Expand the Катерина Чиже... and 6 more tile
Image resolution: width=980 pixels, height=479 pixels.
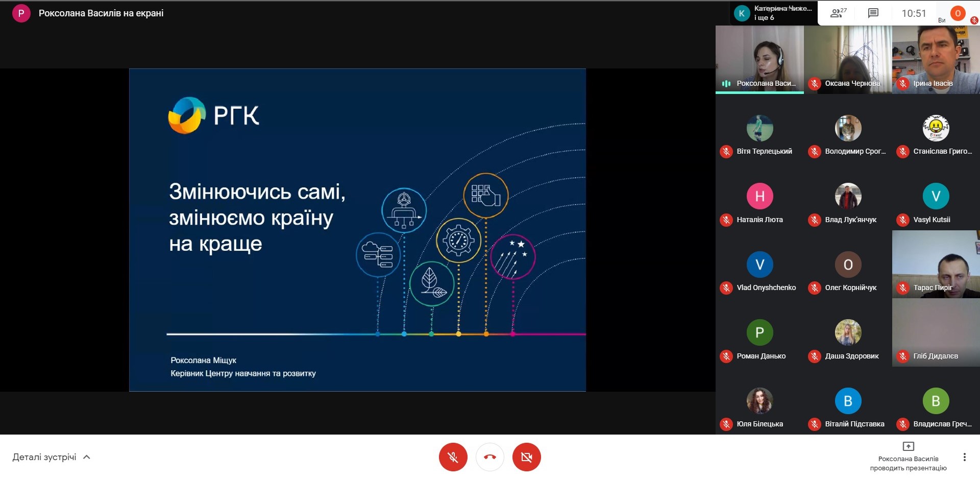click(773, 13)
